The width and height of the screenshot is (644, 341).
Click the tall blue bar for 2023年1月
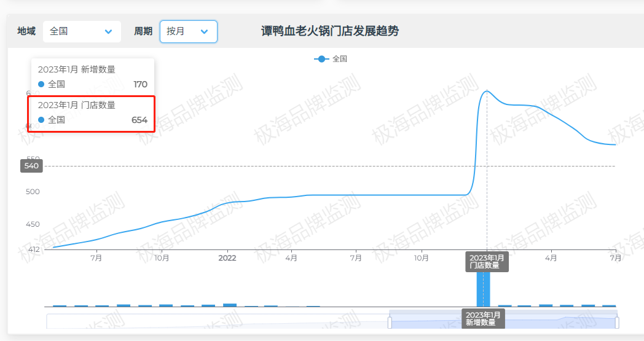tap(484, 289)
